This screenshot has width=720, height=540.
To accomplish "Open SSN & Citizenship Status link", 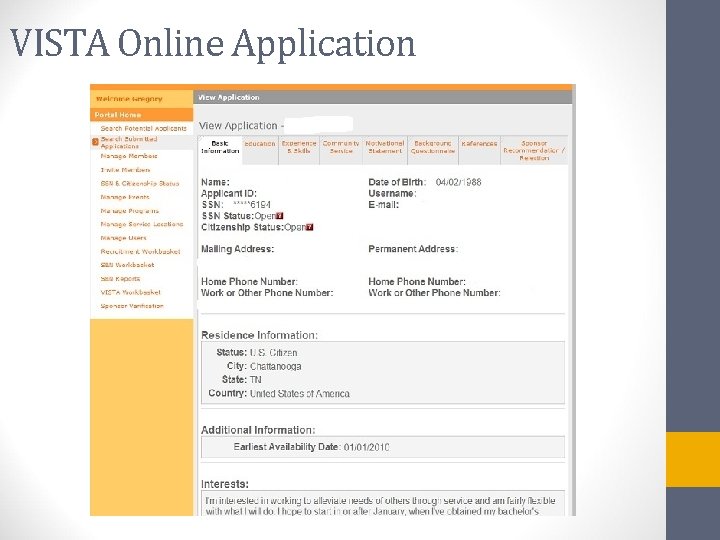I will 140,184.
